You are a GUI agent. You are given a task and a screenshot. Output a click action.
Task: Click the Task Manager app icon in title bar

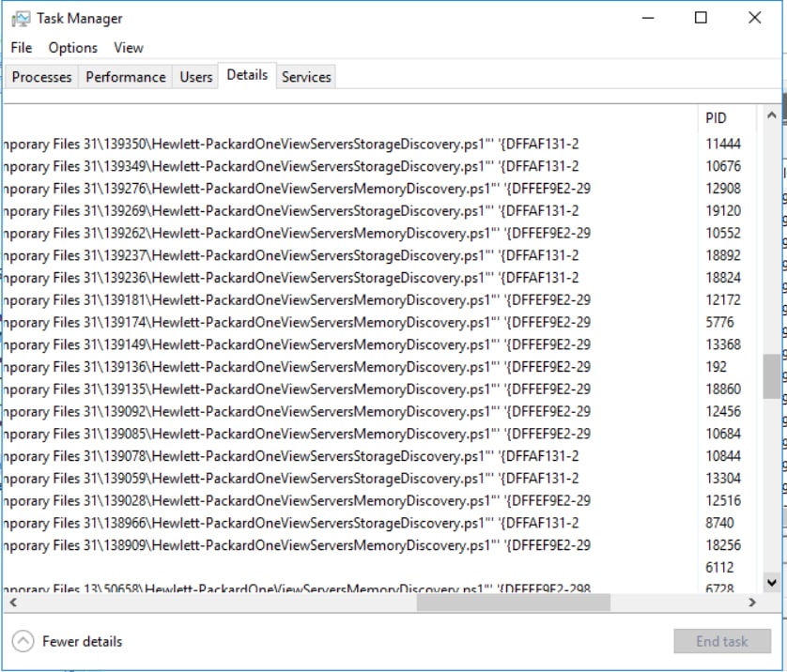point(21,19)
